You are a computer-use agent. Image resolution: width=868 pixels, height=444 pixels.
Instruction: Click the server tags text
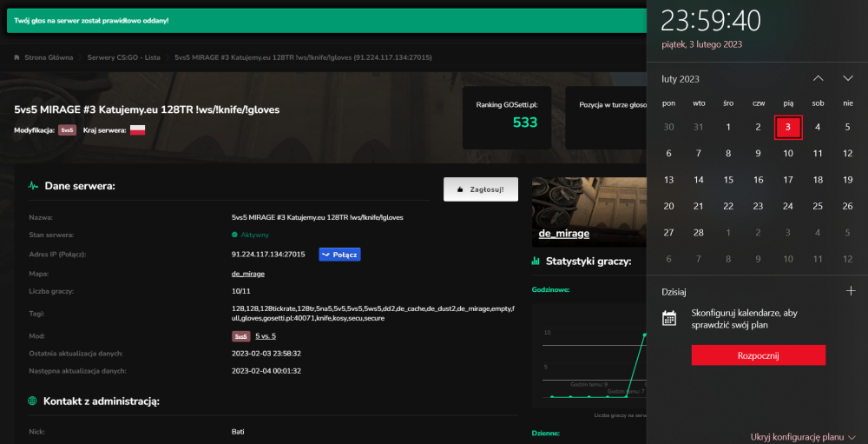[375, 314]
